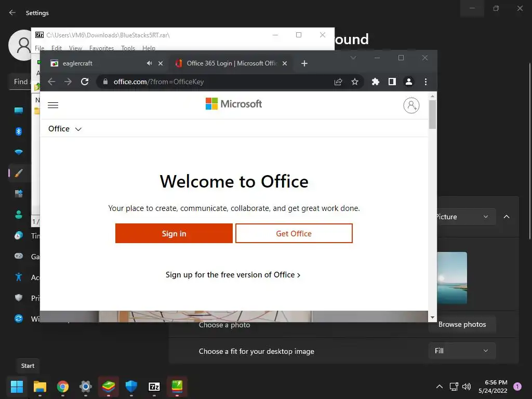Go forward in Chrome
This screenshot has height=399, width=532.
(68, 82)
